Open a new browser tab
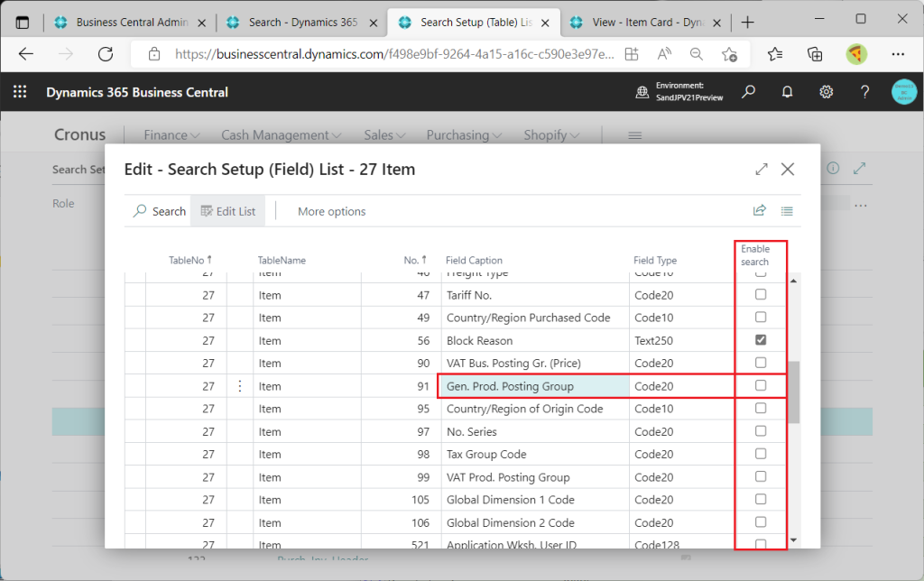This screenshot has height=581, width=924. [x=748, y=23]
